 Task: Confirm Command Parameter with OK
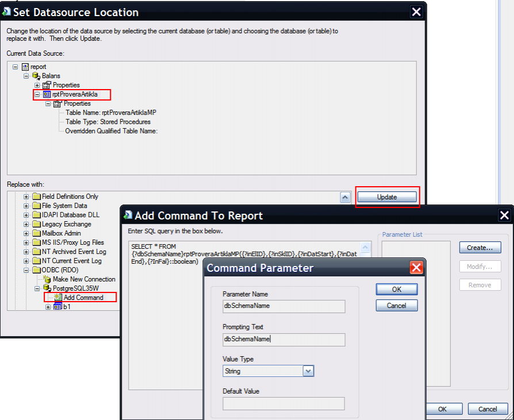[x=397, y=289]
